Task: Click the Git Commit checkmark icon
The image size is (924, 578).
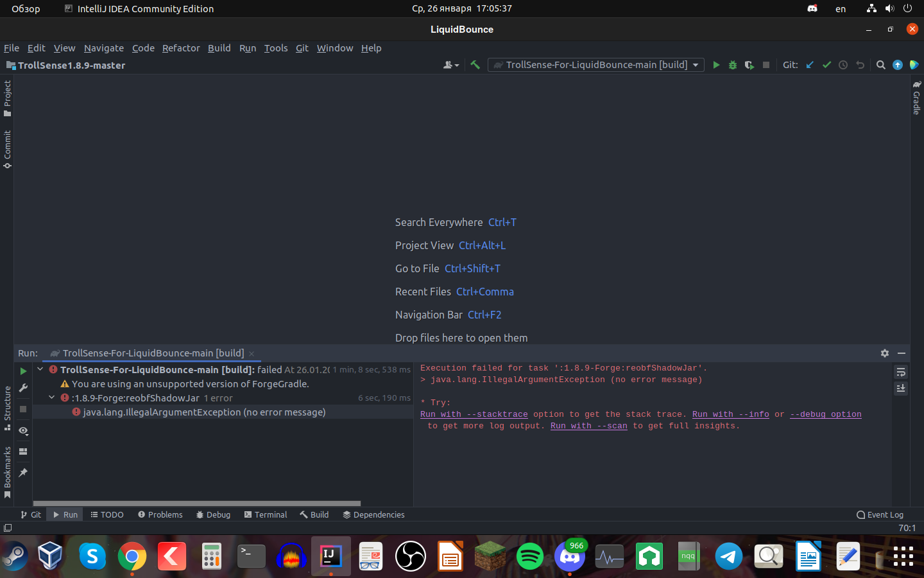Action: point(826,65)
